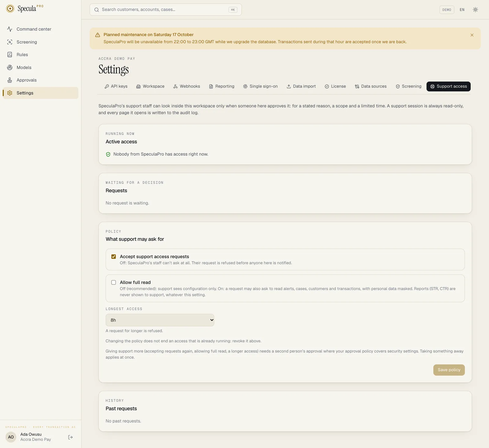Open the Screening sidebar icon
This screenshot has width=489, height=448.
tap(10, 42)
